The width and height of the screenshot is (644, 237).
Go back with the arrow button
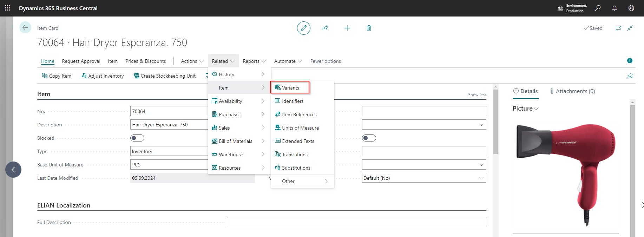pos(25,27)
